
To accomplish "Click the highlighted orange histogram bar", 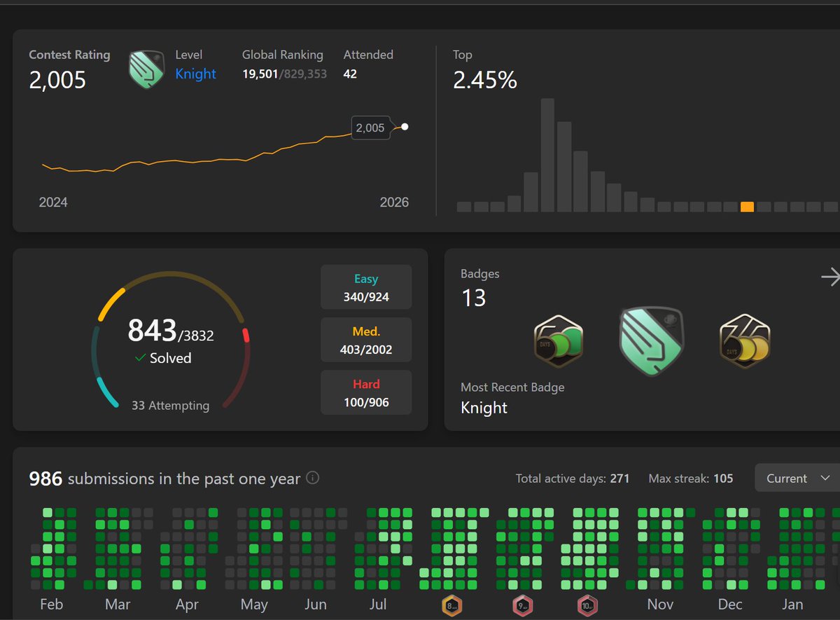I will tap(747, 207).
